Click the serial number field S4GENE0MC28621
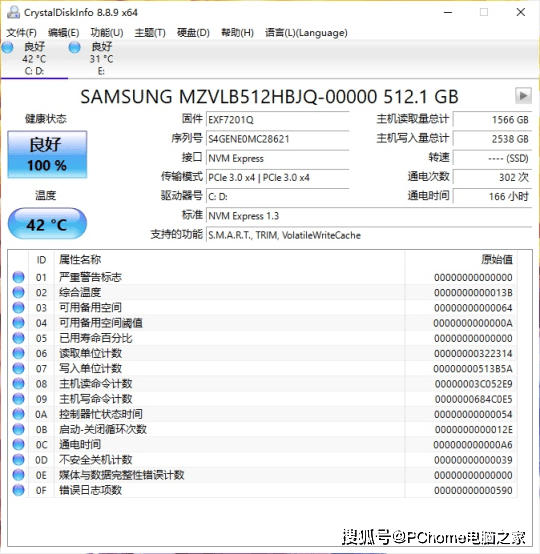Viewport: 540px width, 554px height. (277, 138)
